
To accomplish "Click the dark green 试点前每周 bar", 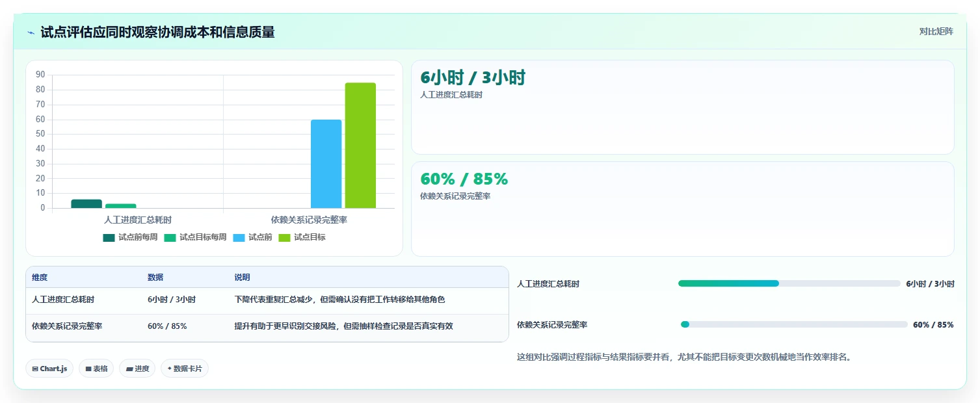I will pos(86,204).
